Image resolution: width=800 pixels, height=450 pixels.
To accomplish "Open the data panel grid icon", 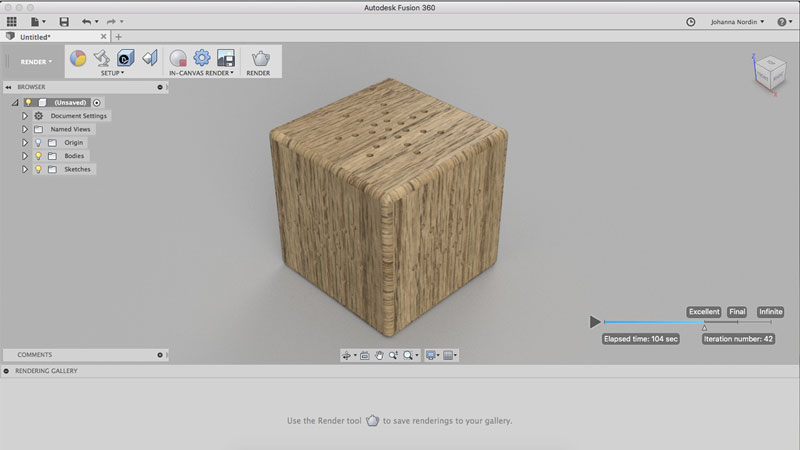I will pos(11,21).
